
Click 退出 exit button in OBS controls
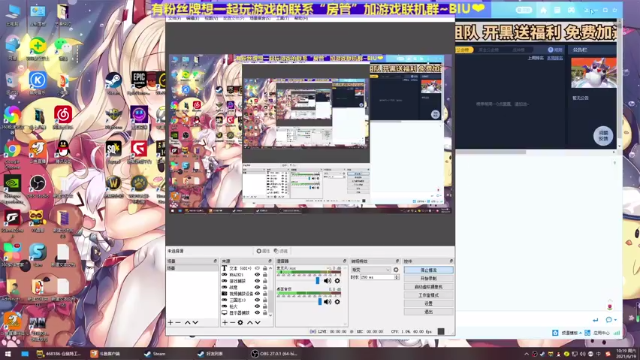[429, 312]
